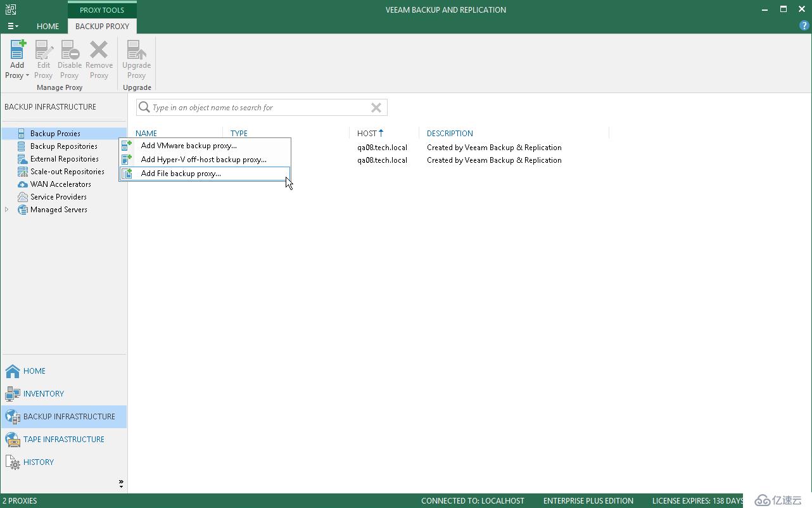The image size is (812, 508).
Task: Click the Add Hyper-V proxy menu icon
Action: (x=127, y=160)
